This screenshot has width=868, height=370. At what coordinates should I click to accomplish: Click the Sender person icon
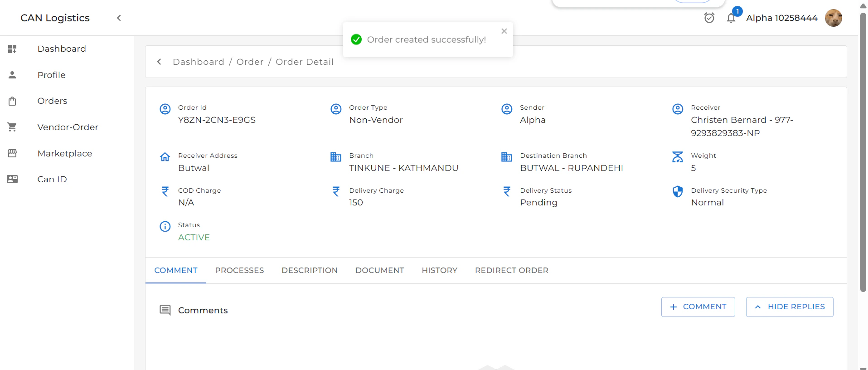[x=507, y=109]
